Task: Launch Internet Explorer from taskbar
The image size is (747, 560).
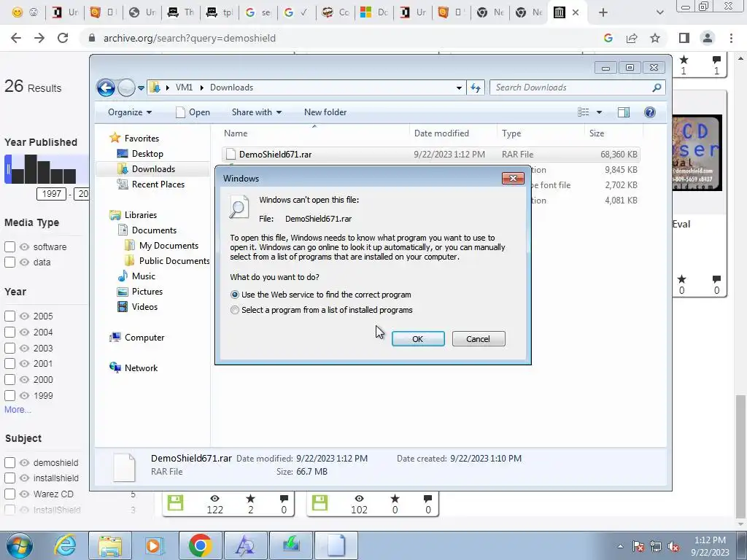Action: tap(65, 545)
